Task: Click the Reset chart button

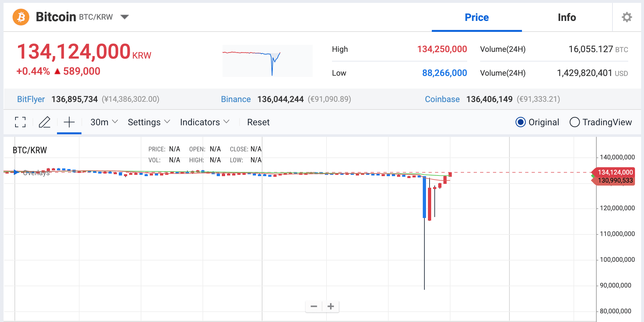Action: 258,122
